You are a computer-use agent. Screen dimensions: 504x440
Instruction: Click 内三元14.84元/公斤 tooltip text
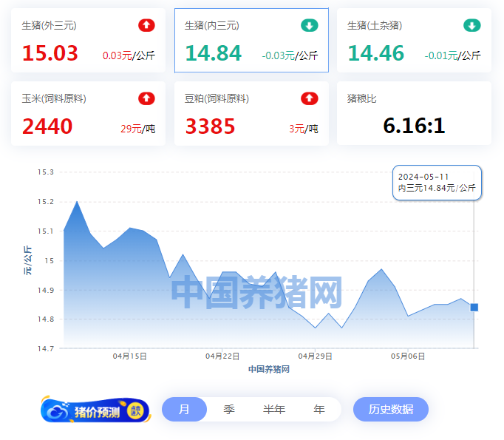437,188
